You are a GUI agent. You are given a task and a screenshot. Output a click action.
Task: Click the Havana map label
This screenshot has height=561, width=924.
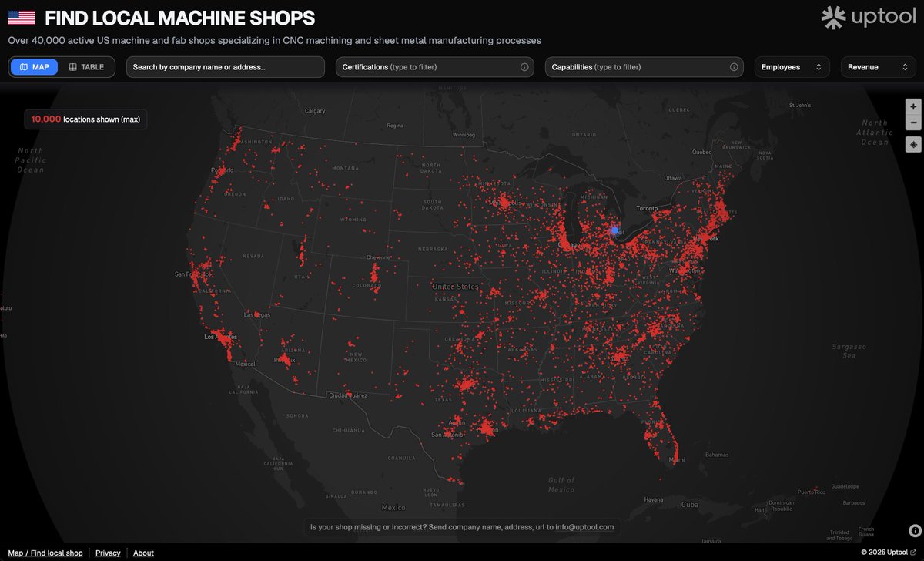coord(653,499)
